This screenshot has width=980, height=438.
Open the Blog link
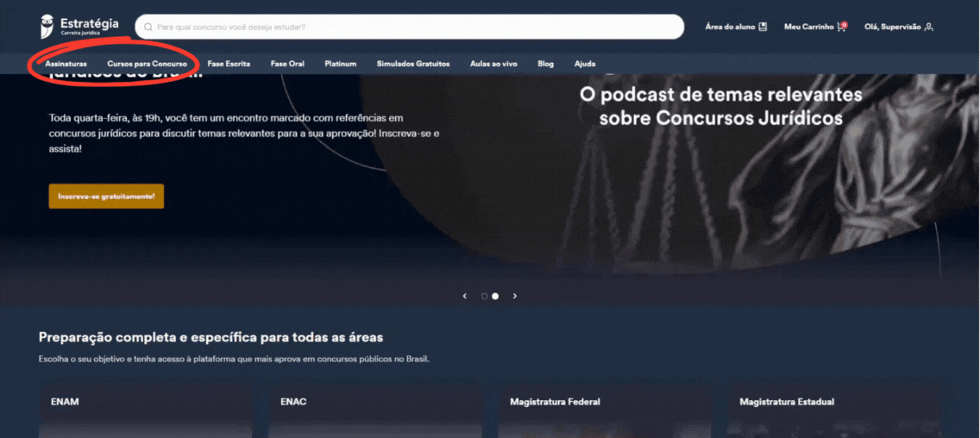click(x=545, y=64)
